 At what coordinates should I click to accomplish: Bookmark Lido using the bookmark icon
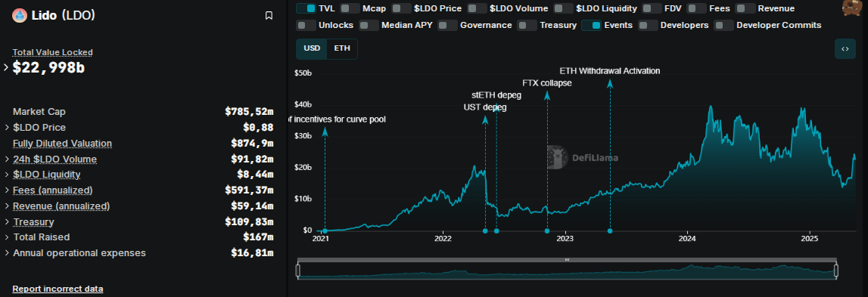[269, 15]
